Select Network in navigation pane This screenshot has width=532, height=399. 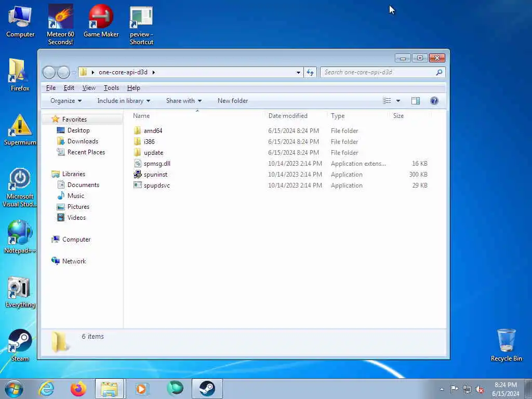pyautogui.click(x=74, y=261)
